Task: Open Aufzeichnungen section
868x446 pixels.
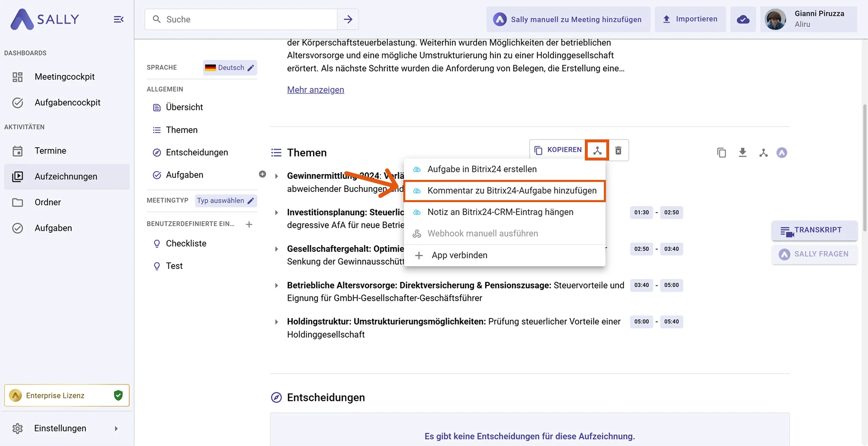Action: (67, 177)
